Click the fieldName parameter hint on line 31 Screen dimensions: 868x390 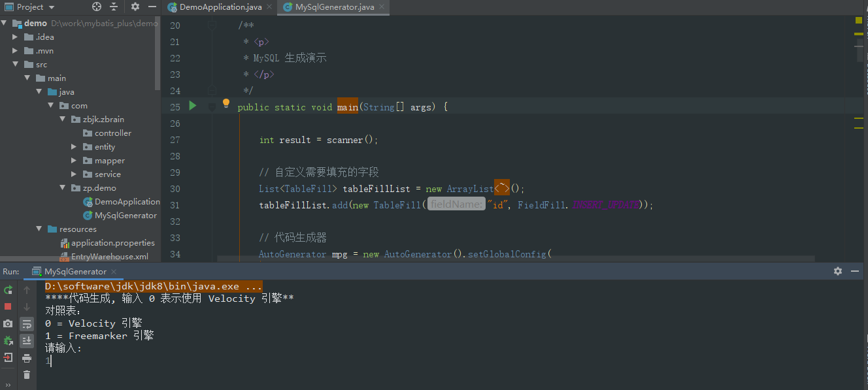456,204
